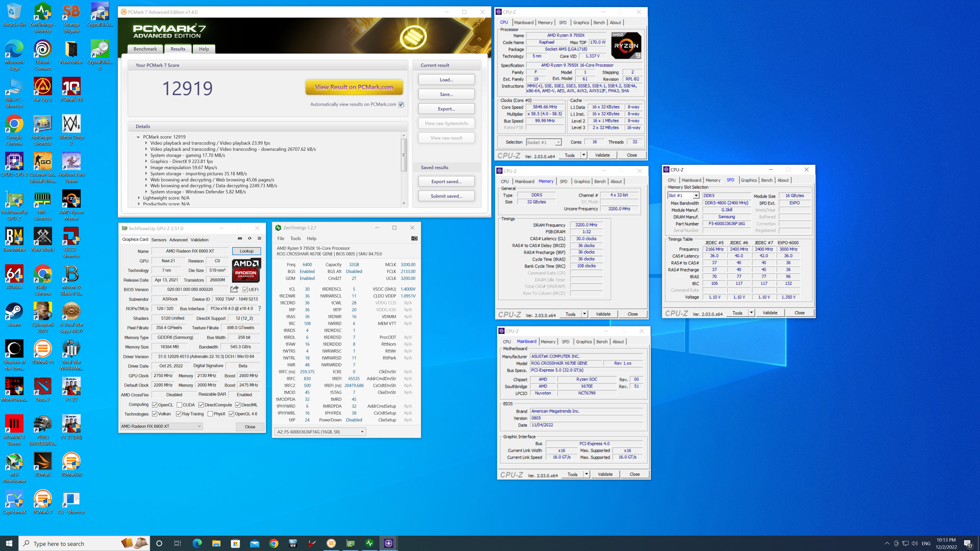Toggle OpenCL checkbox in GPU-Z
980x551 pixels.
click(x=154, y=405)
